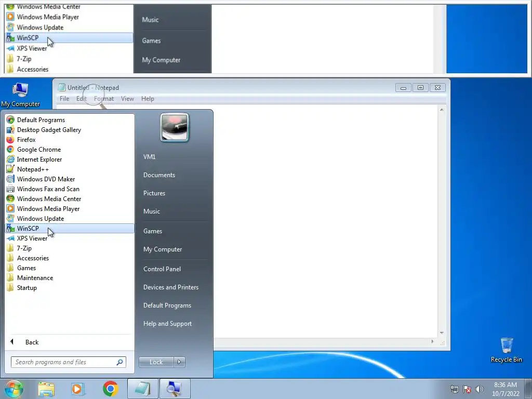Open XPS Viewer icon in main Start menu
Image resolution: width=532 pixels, height=399 pixels.
tap(10, 238)
